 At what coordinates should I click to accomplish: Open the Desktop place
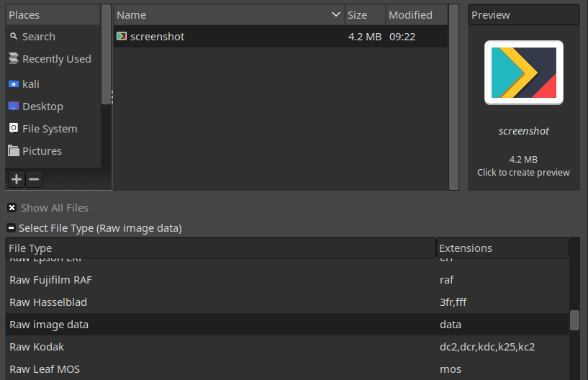click(x=53, y=107)
